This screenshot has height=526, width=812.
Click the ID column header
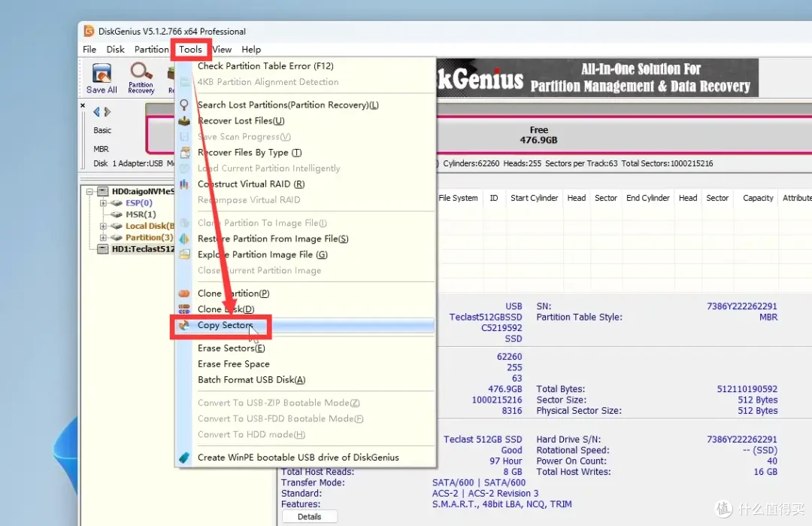point(494,198)
